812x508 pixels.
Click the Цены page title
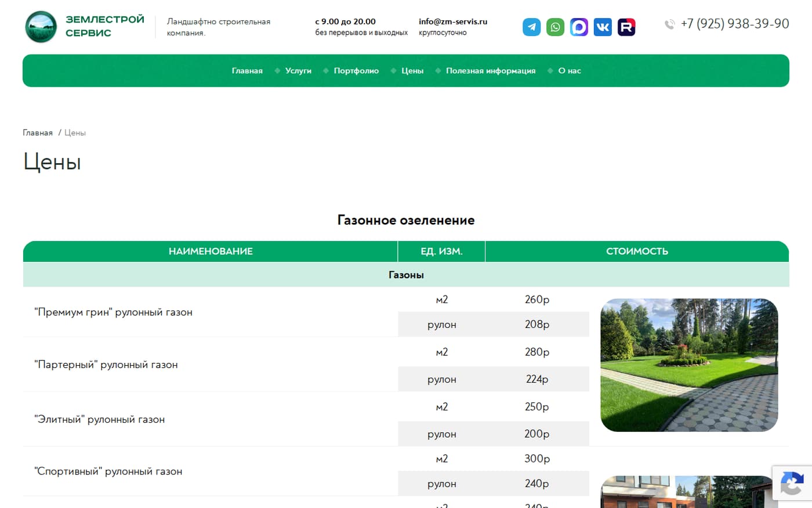pyautogui.click(x=52, y=162)
